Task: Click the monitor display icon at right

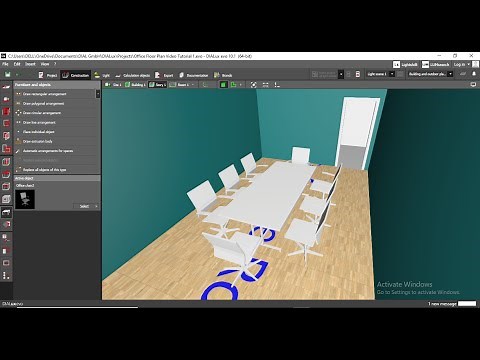Action: (473, 85)
